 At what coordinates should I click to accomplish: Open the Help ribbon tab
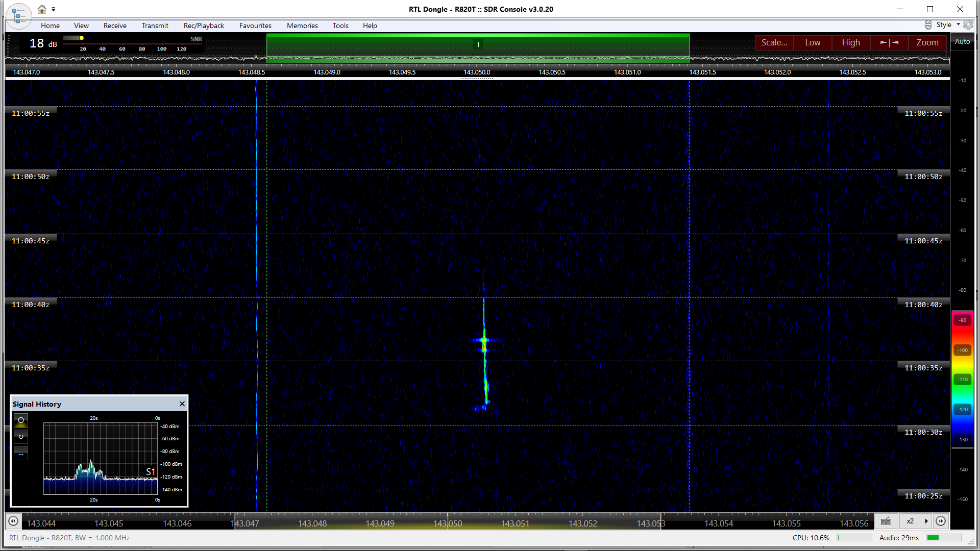coord(370,26)
